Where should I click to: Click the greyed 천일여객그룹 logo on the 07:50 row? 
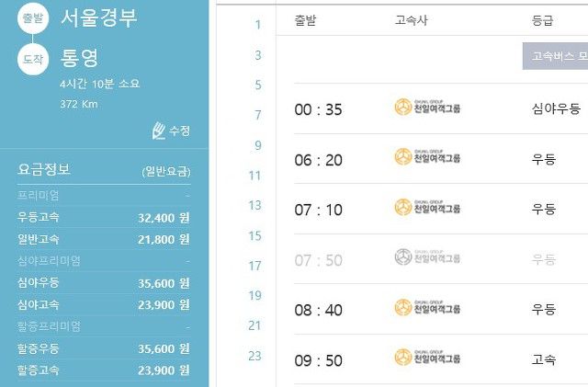[x=427, y=257]
